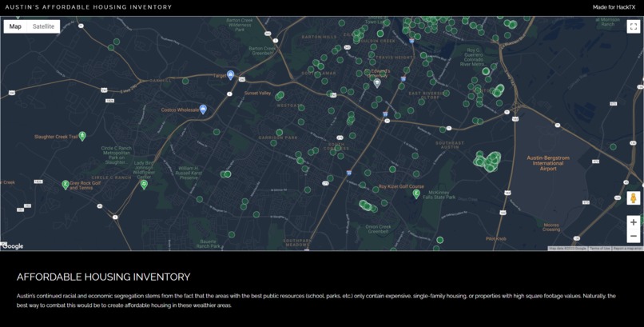Click the Moores Crossing map label
This screenshot has height=327, width=644.
point(551,227)
